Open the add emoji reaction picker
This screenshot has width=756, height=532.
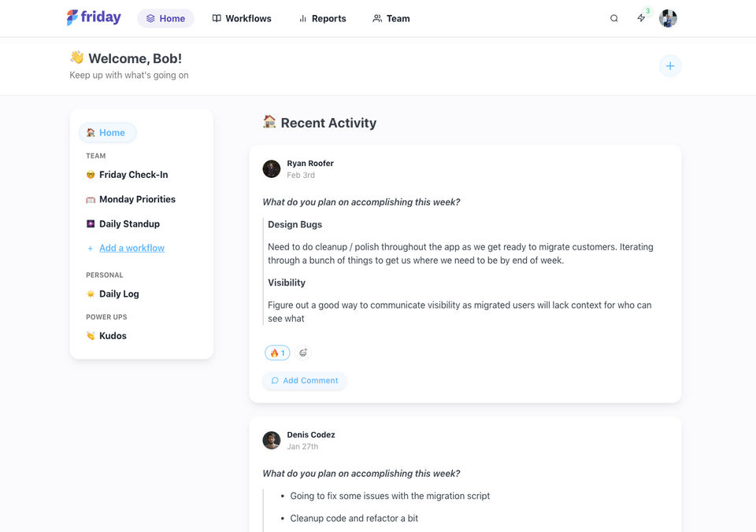[x=302, y=353]
